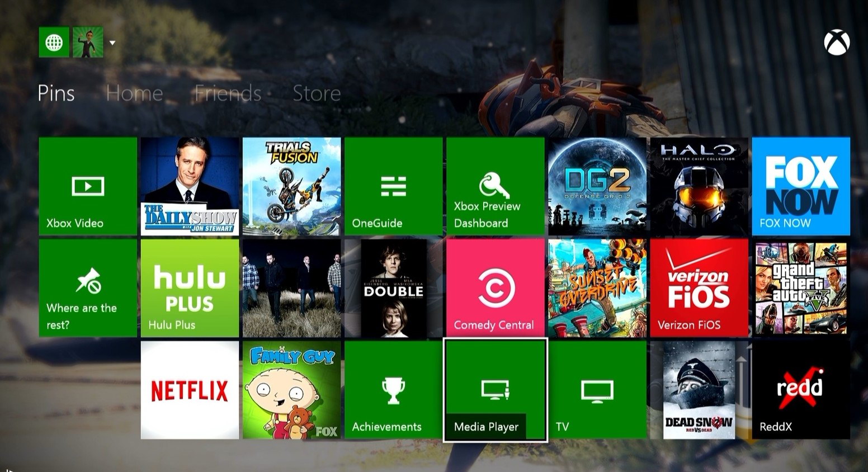Screen dimensions: 868x472
Task: Switch to the Friends tab
Action: 228,93
